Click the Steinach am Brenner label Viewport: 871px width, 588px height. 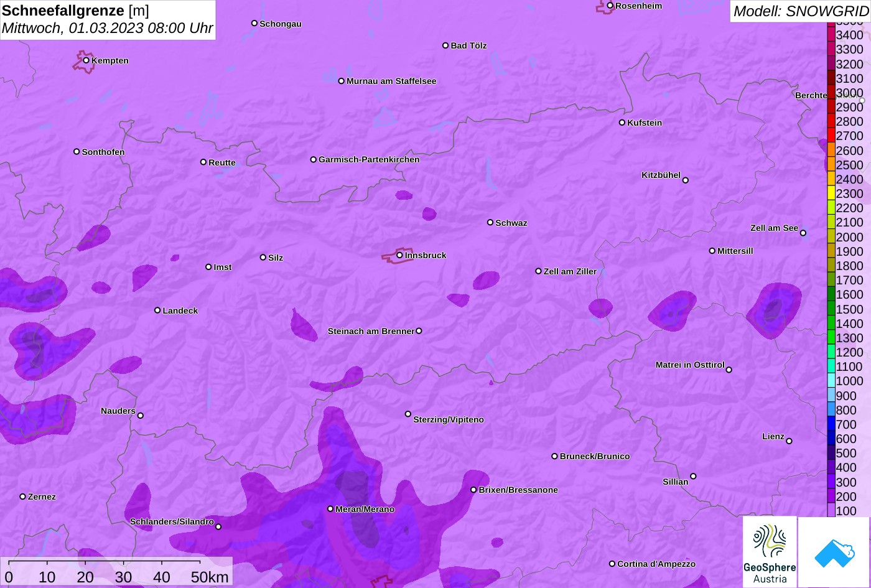click(x=371, y=331)
